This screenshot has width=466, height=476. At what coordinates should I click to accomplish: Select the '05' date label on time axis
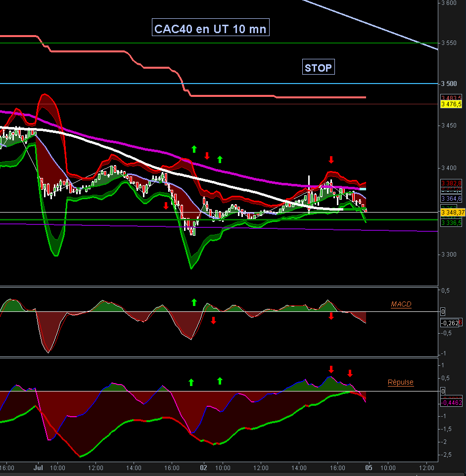click(x=369, y=468)
